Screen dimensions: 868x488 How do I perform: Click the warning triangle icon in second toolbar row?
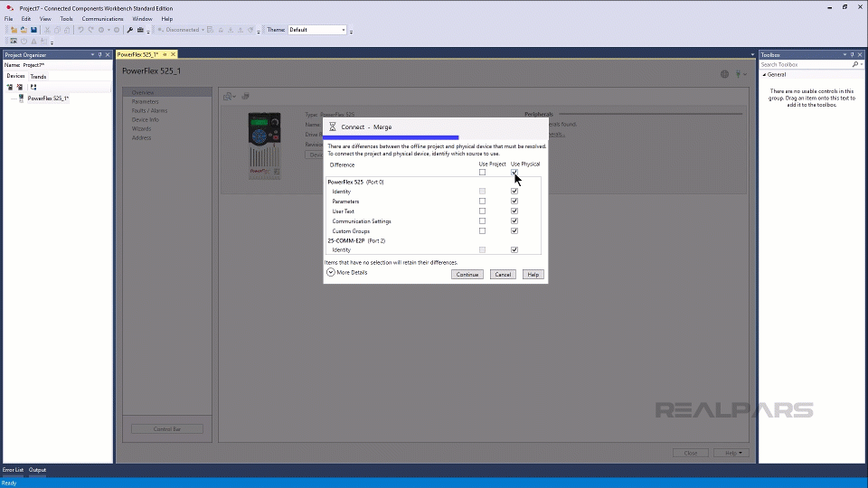point(33,41)
